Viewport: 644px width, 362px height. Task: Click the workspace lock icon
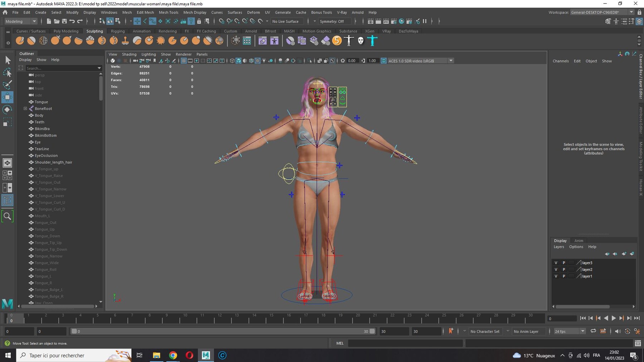tap(639, 12)
